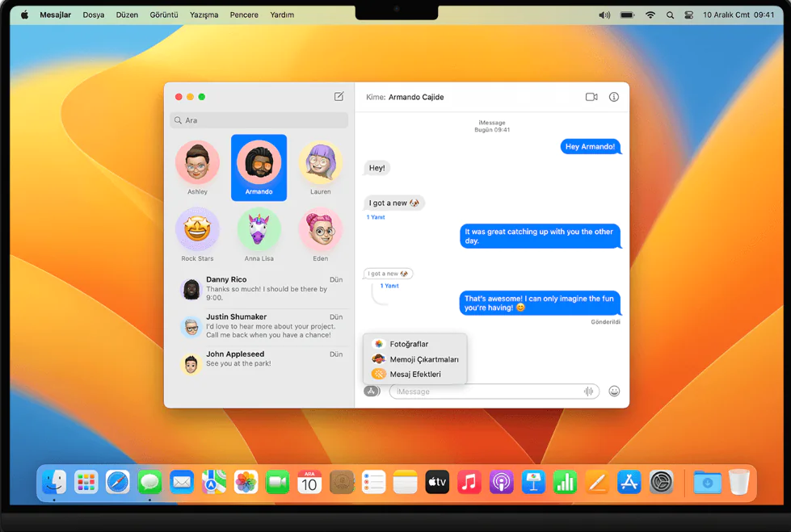This screenshot has height=532, width=791.
Task: Open John Appleseed conversation
Action: (261, 362)
